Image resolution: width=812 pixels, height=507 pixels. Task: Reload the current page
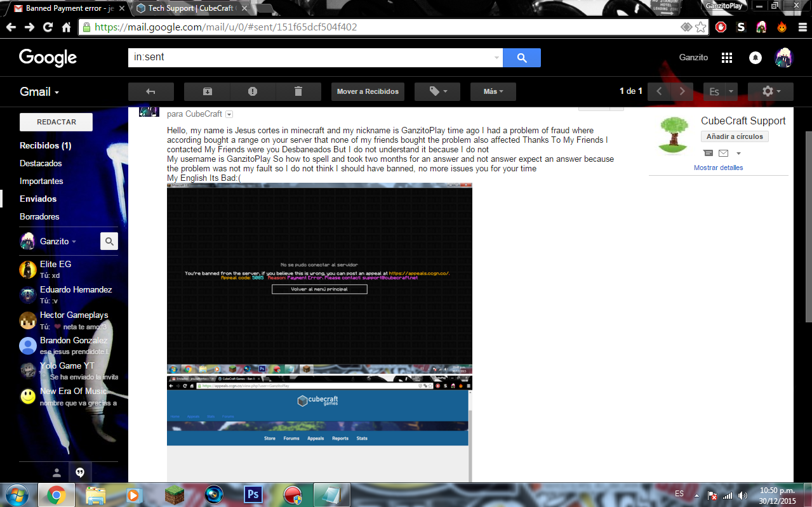48,27
